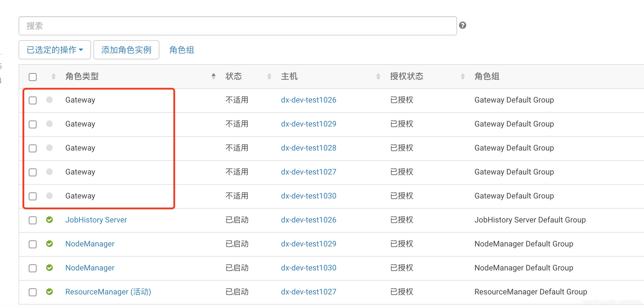Check the Gateway row for dx-dev-test1026
This screenshot has width=644, height=307.
coord(33,100)
